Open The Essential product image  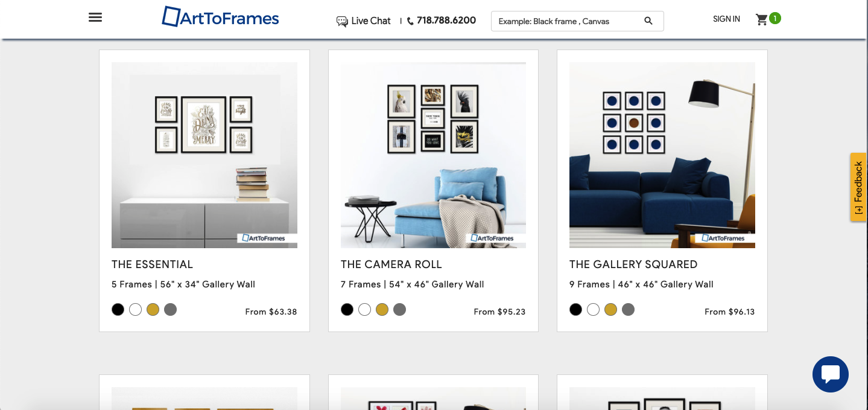[x=204, y=155]
